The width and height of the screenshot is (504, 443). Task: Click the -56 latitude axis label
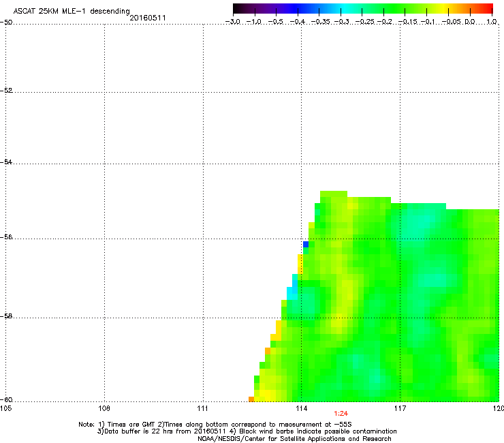pos(6,236)
